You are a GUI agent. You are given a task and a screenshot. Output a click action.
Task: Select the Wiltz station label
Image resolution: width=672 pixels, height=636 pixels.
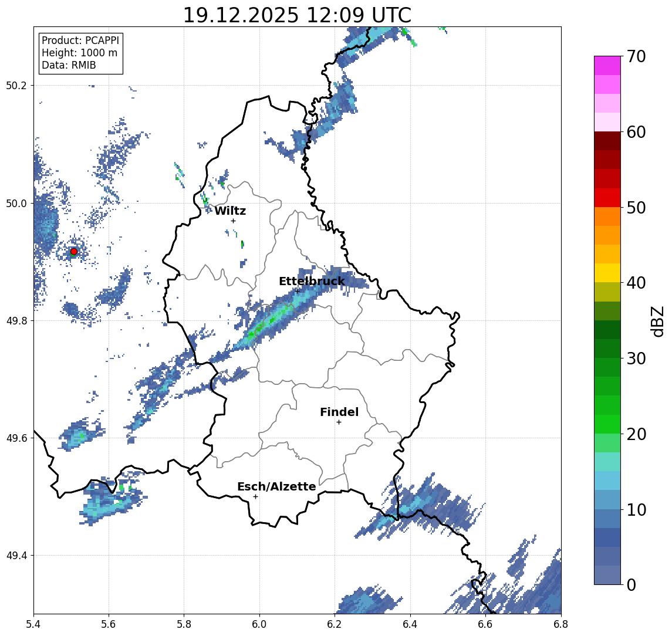pyautogui.click(x=230, y=211)
